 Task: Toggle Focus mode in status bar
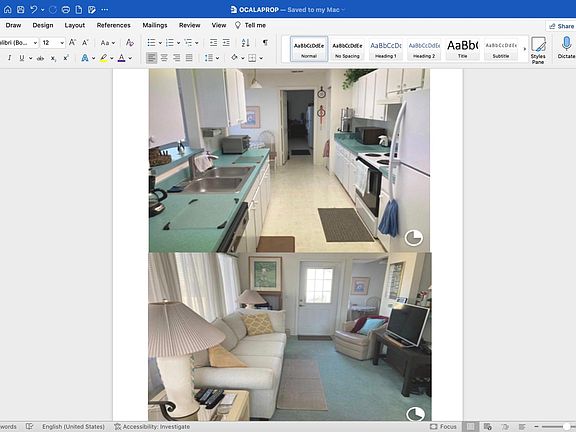pos(443,426)
